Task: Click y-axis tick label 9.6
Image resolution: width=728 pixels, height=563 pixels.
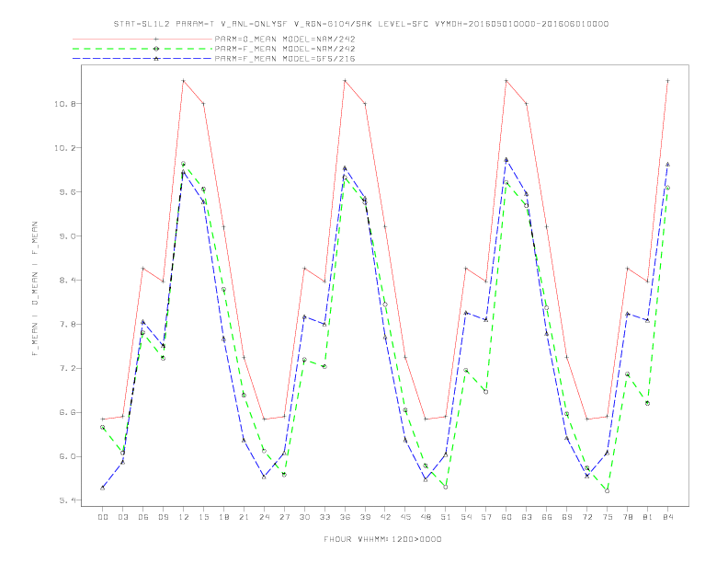Action: (67, 192)
